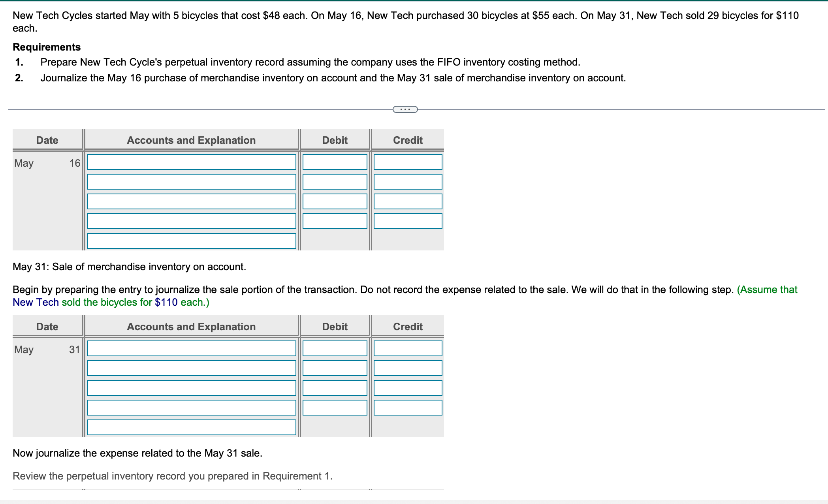Click the ellipsis expander on divider line

(405, 109)
